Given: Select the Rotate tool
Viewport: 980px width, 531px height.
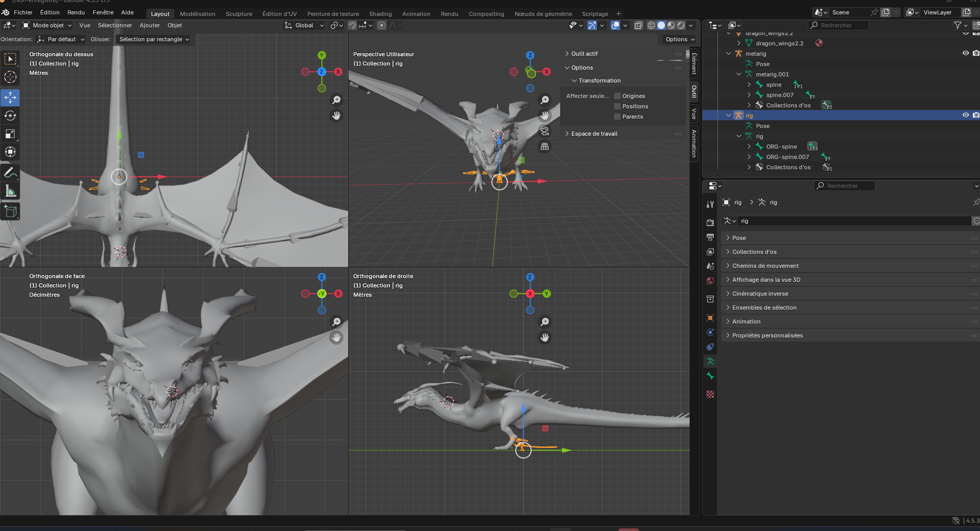Looking at the screenshot, I should pyautogui.click(x=10, y=116).
